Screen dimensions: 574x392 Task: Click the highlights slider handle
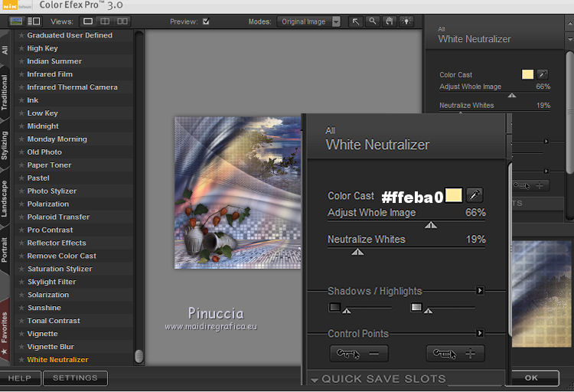pos(429,311)
